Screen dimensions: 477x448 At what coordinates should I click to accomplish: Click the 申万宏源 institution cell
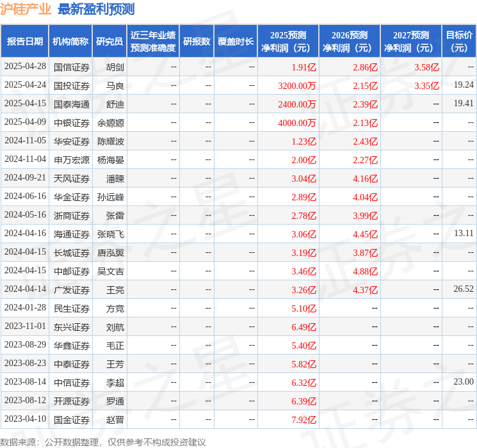72,160
